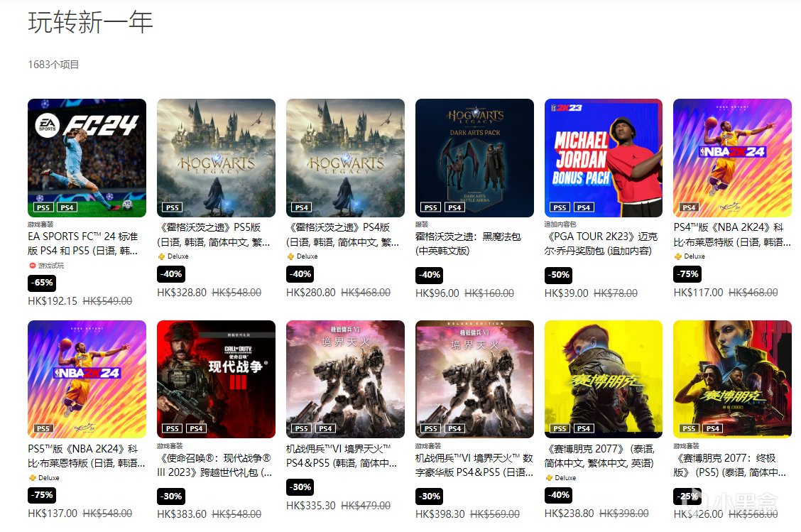Open the Hogwarts Legacy Dark Arts Pack image
This screenshot has height=532, width=801.
474,158
